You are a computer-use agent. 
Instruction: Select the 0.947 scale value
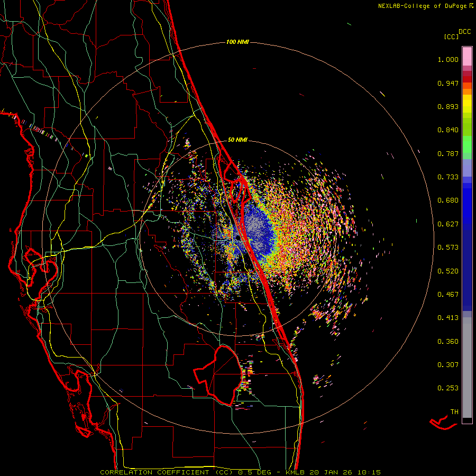point(448,83)
